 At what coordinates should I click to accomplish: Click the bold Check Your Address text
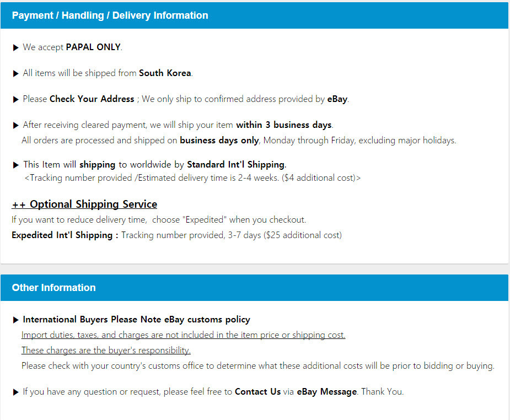click(92, 99)
